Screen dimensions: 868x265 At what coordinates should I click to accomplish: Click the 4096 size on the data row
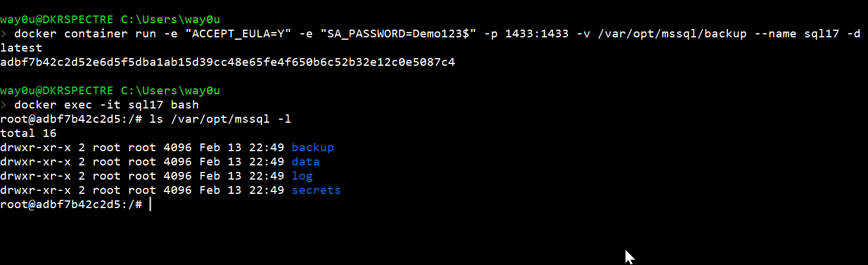click(177, 162)
